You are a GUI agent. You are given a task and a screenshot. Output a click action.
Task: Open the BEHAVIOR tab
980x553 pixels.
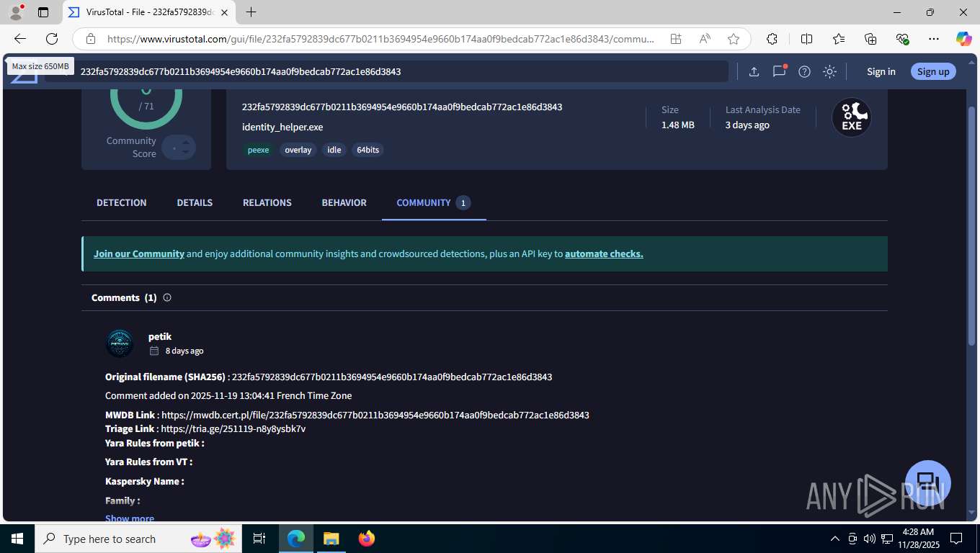click(x=344, y=202)
